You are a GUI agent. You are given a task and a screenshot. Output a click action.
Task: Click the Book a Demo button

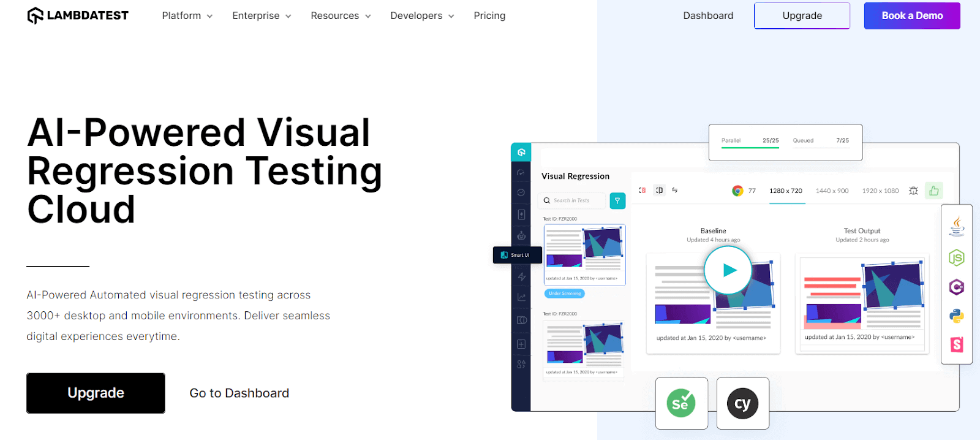[912, 16]
